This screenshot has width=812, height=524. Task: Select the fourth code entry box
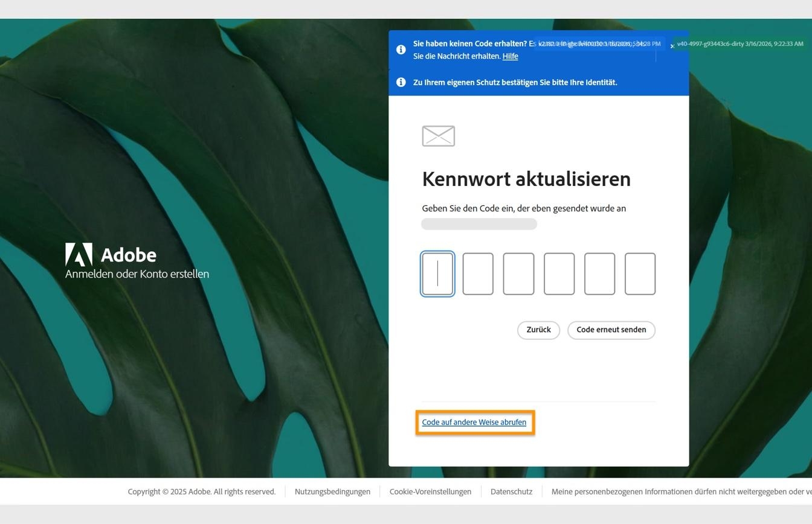559,273
